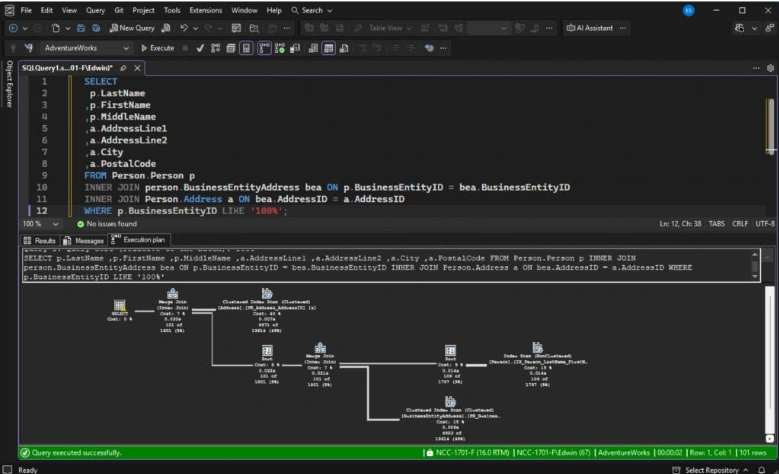
Task: Open the Extensions menu
Action: [206, 10]
